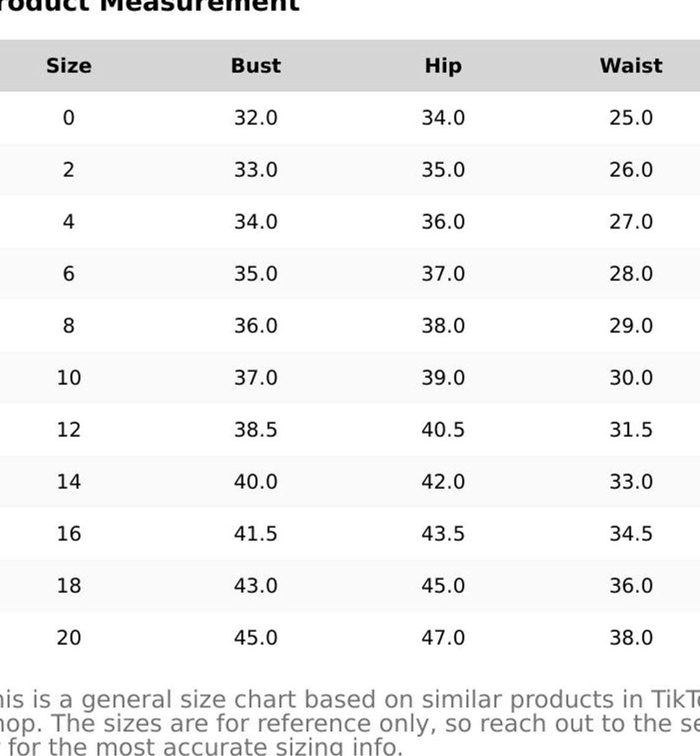Viewport: 700px width, 756px height.
Task: Click waist value 33.0 for size 14
Action: click(631, 482)
